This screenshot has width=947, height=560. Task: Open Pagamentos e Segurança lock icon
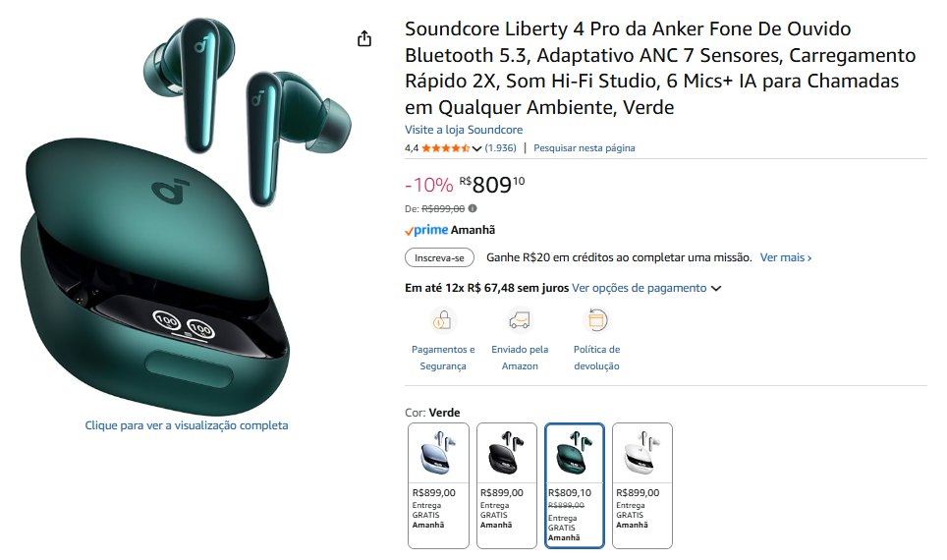[x=443, y=319]
